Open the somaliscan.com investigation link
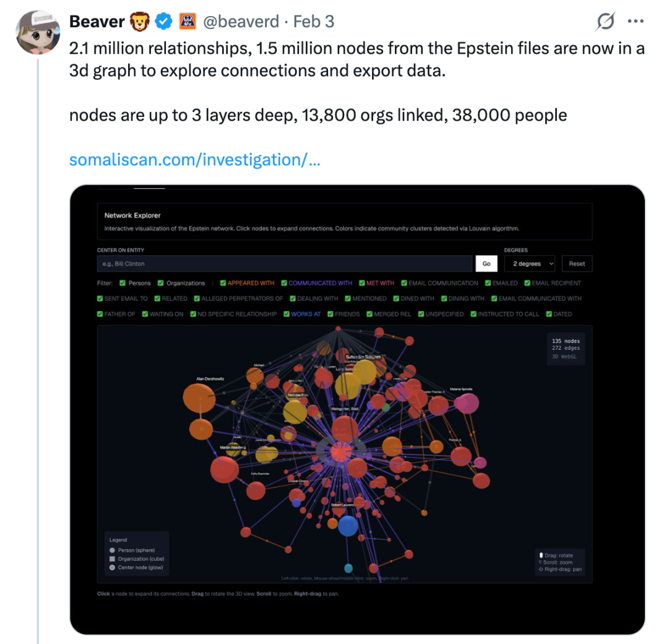This screenshot has height=644, width=656. tap(195, 160)
